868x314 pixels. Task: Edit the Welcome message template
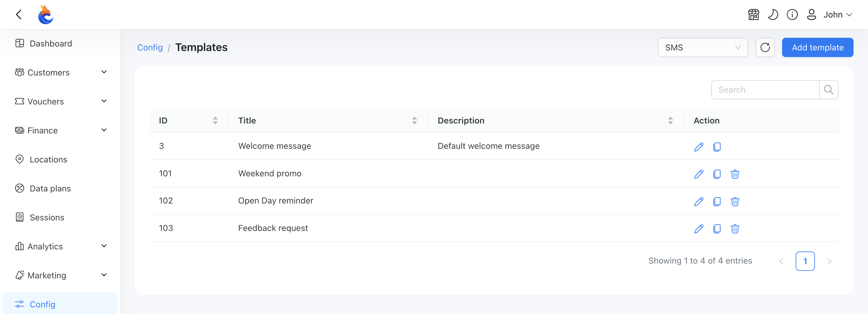tap(699, 147)
